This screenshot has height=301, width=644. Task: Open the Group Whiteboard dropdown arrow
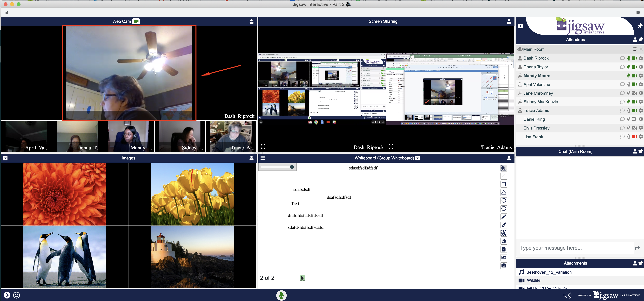click(418, 158)
